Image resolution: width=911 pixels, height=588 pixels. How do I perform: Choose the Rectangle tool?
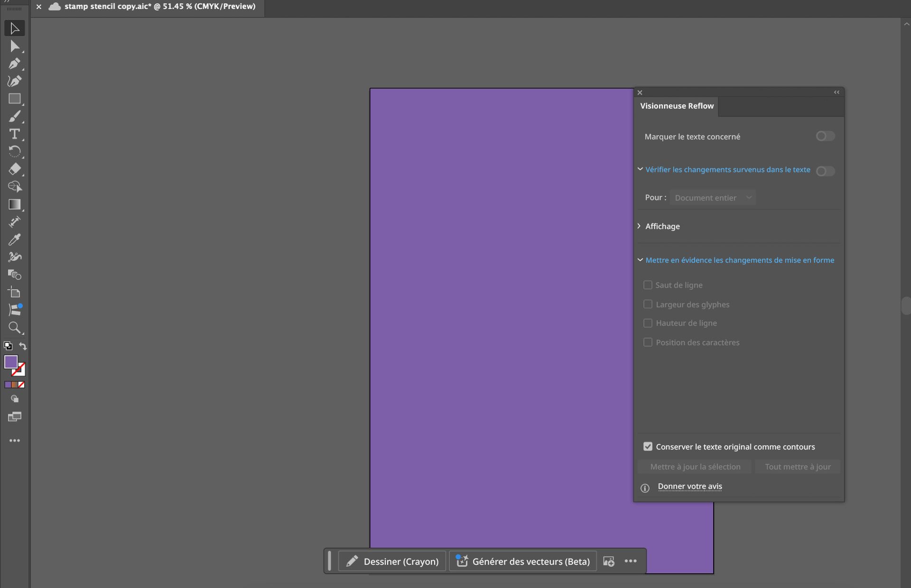tap(14, 99)
